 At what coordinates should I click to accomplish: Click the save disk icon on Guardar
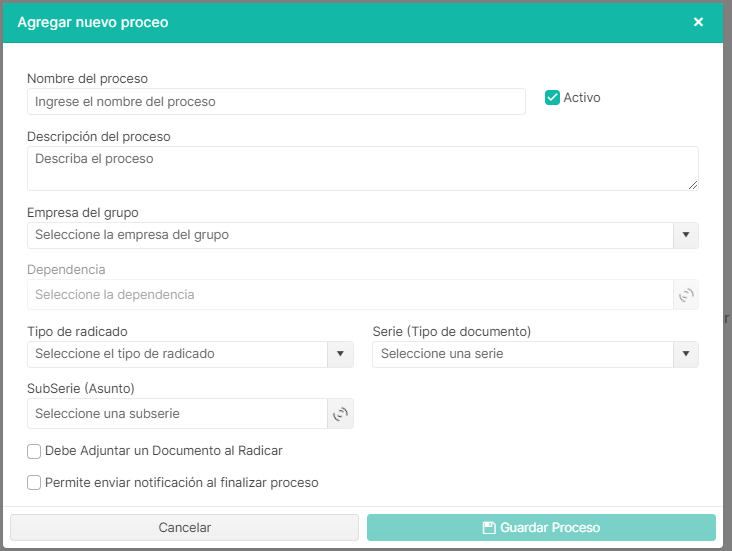point(489,528)
